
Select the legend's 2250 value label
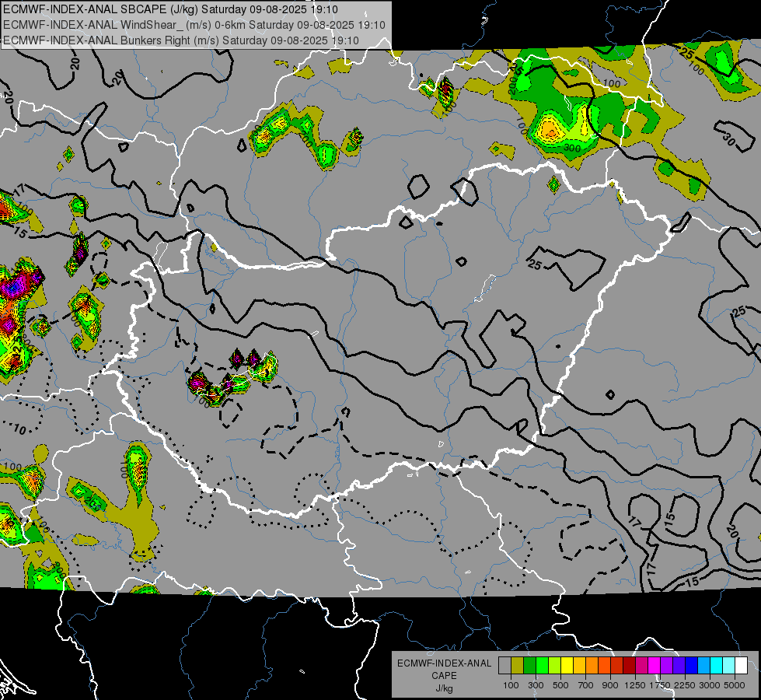685,685
